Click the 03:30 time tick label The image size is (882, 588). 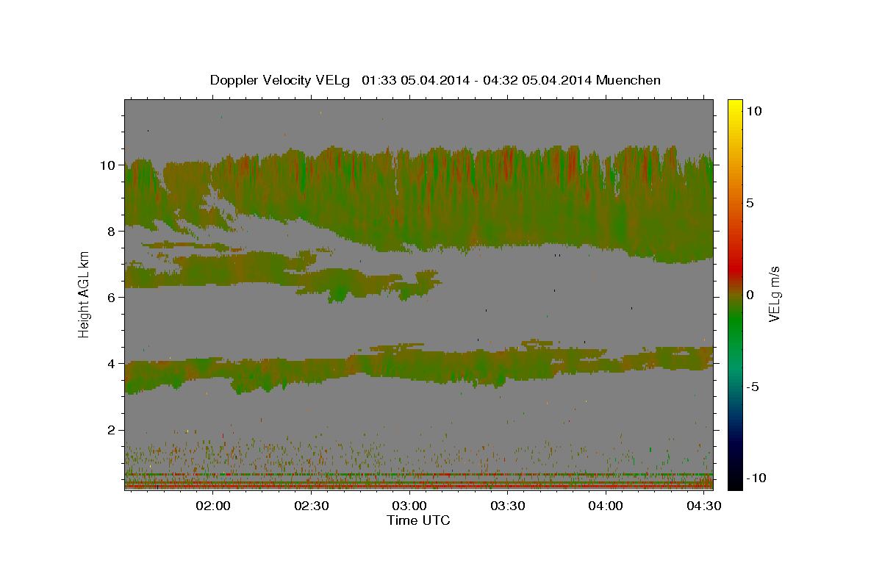tap(507, 506)
